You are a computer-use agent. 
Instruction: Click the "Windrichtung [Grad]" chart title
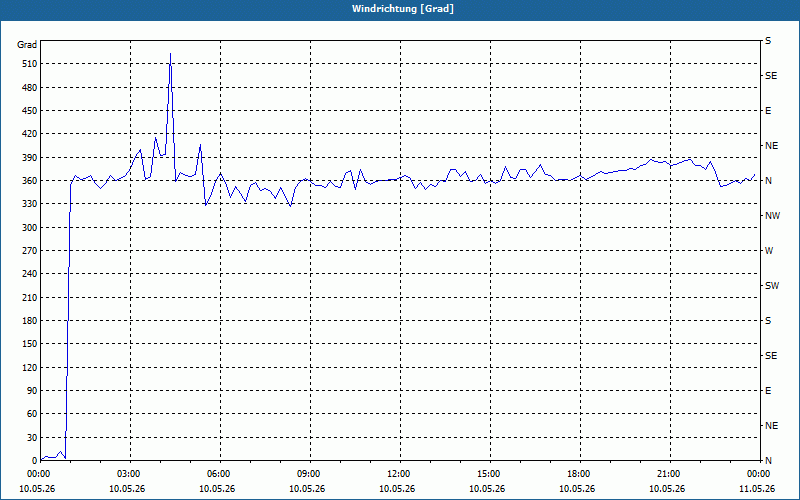pyautogui.click(x=403, y=9)
